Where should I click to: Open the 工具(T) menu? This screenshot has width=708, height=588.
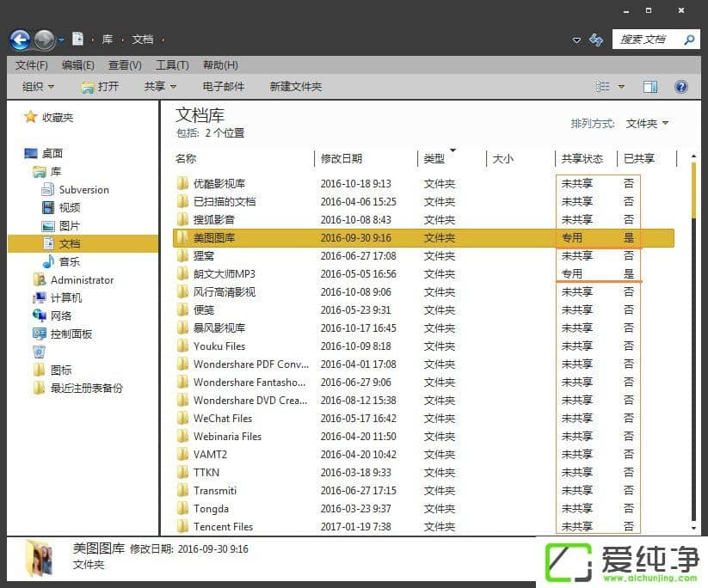[x=171, y=64]
